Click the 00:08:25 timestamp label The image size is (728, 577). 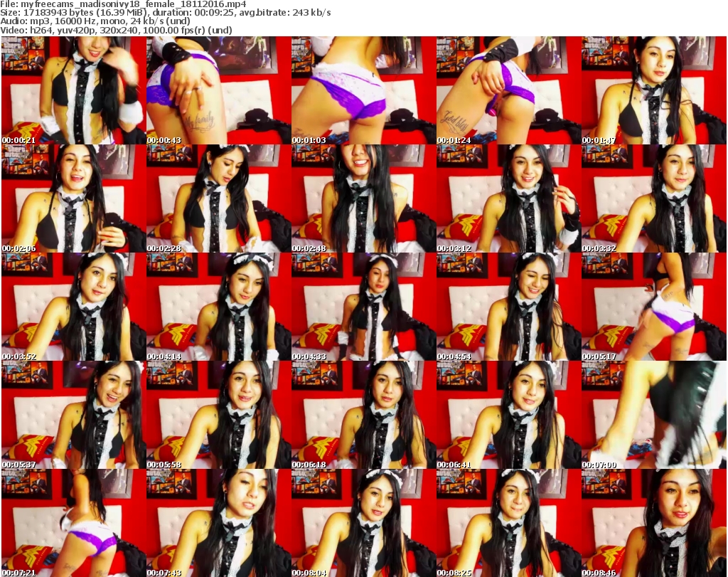453,572
